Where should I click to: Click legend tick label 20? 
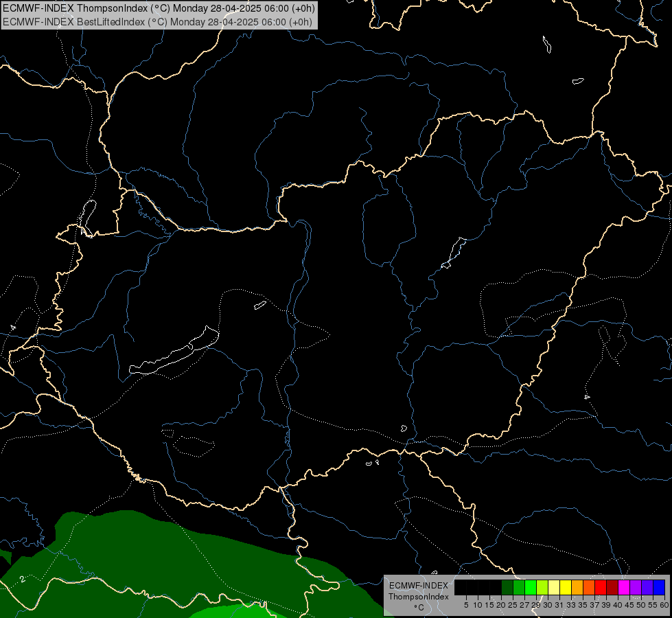click(x=501, y=605)
